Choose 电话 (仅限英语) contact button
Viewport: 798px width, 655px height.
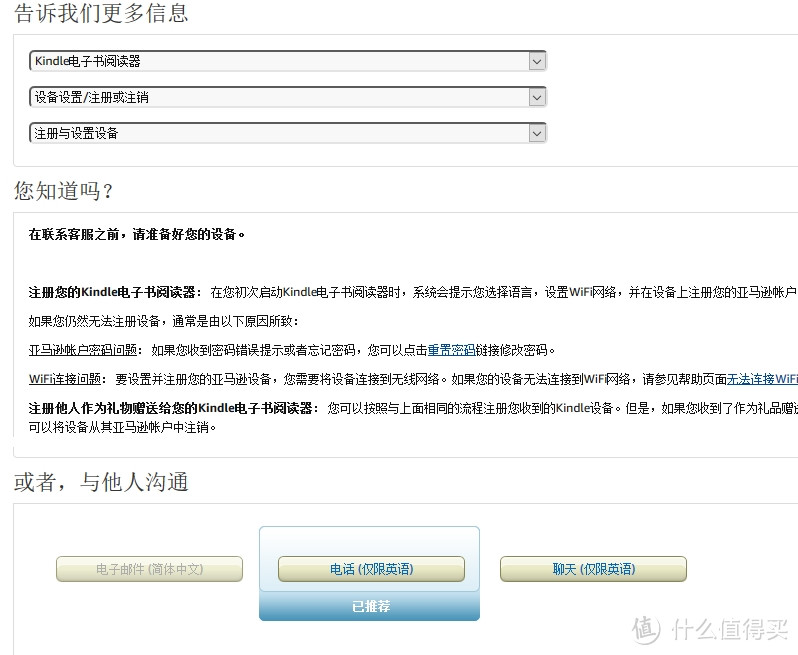(x=372, y=569)
